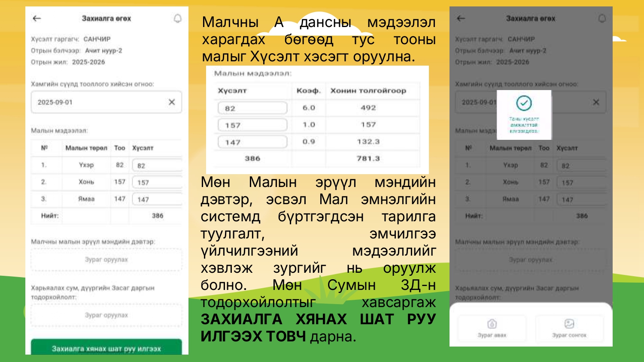Click the 147 input in the center table
This screenshot has width=644, height=362.
pyautogui.click(x=252, y=142)
